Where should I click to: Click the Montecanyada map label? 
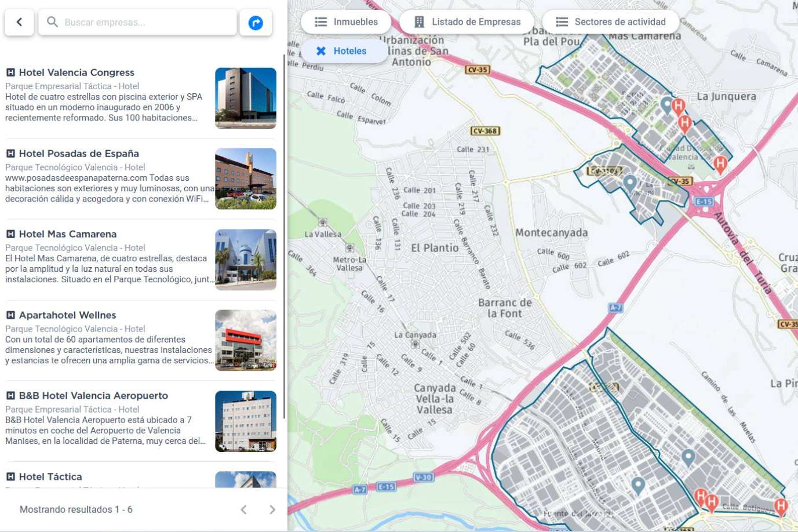552,233
